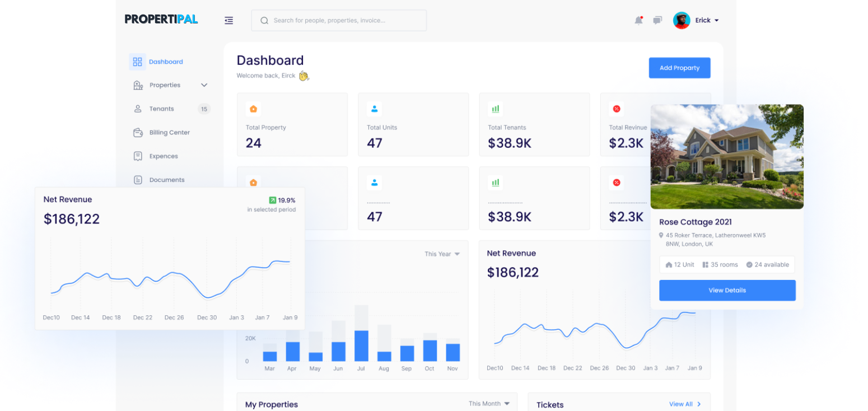Click the Add Property button

click(x=679, y=68)
